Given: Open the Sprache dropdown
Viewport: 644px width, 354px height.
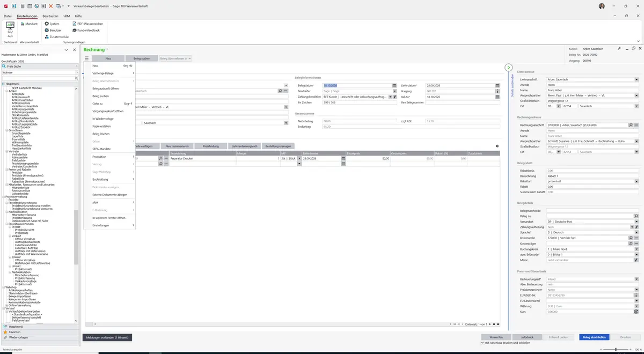Looking at the screenshot, I should [636, 232].
